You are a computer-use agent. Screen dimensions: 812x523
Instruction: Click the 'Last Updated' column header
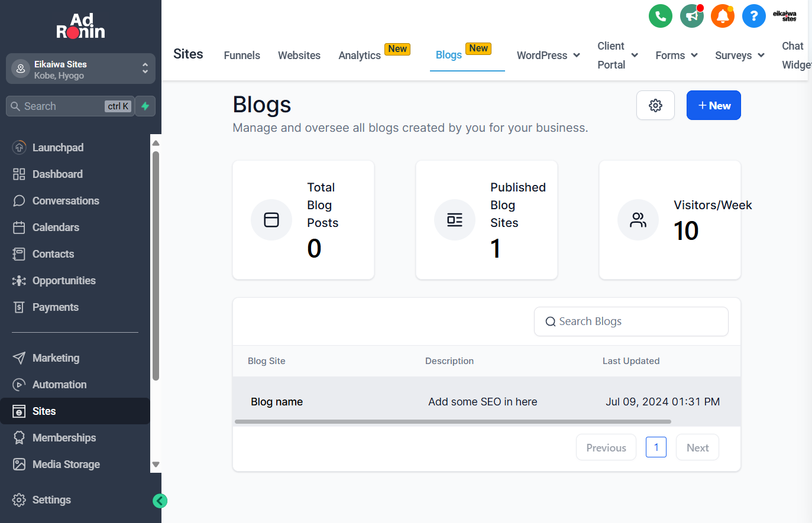(x=631, y=361)
